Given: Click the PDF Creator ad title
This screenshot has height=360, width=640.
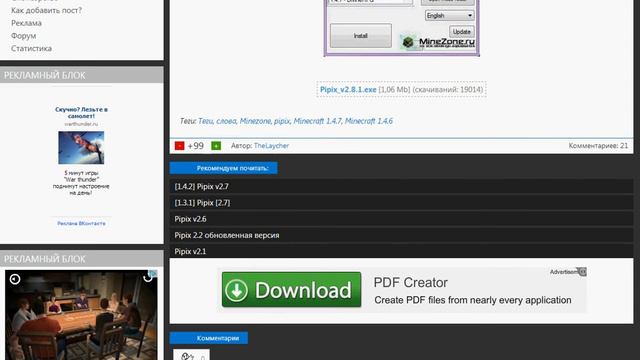Looking at the screenshot, I should coord(411,282).
